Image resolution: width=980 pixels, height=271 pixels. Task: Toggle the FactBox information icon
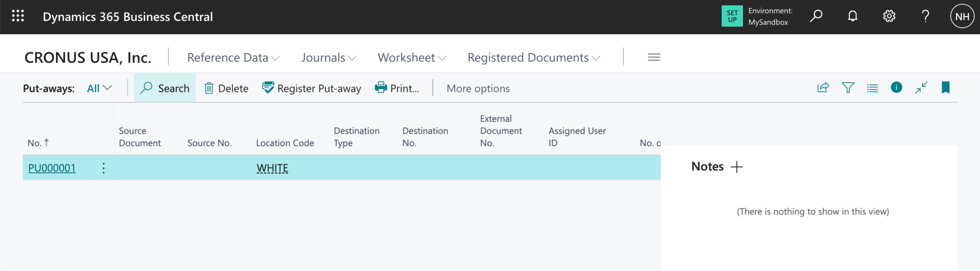point(896,87)
